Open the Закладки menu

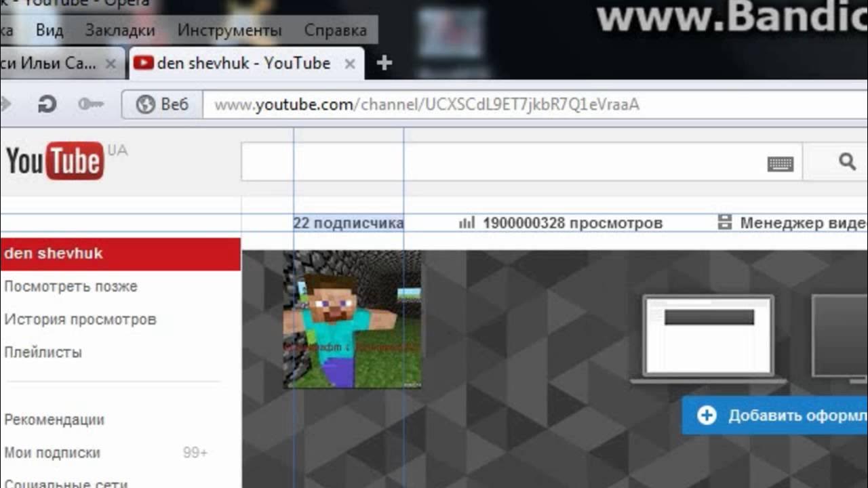[x=120, y=30]
